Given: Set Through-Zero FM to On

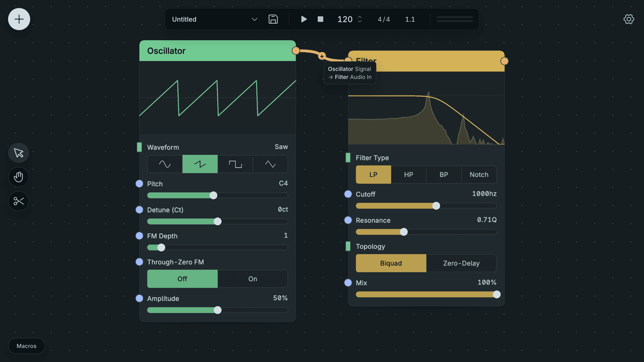Looking at the screenshot, I should pyautogui.click(x=253, y=279).
